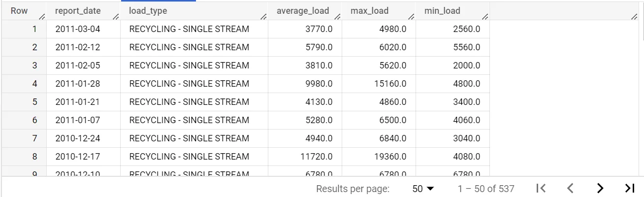This screenshot has height=197, width=644.
Task: Jump to last results page
Action: (x=629, y=188)
